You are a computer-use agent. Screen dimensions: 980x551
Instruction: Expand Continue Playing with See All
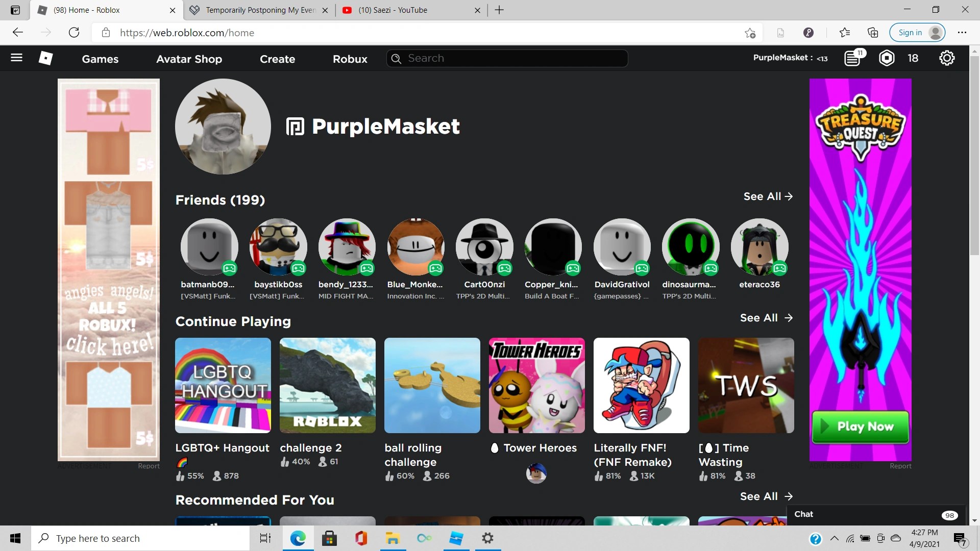pos(766,318)
